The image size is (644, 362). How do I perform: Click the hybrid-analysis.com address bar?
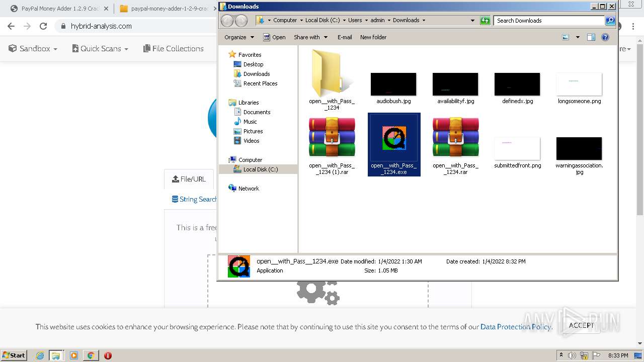coord(136,26)
